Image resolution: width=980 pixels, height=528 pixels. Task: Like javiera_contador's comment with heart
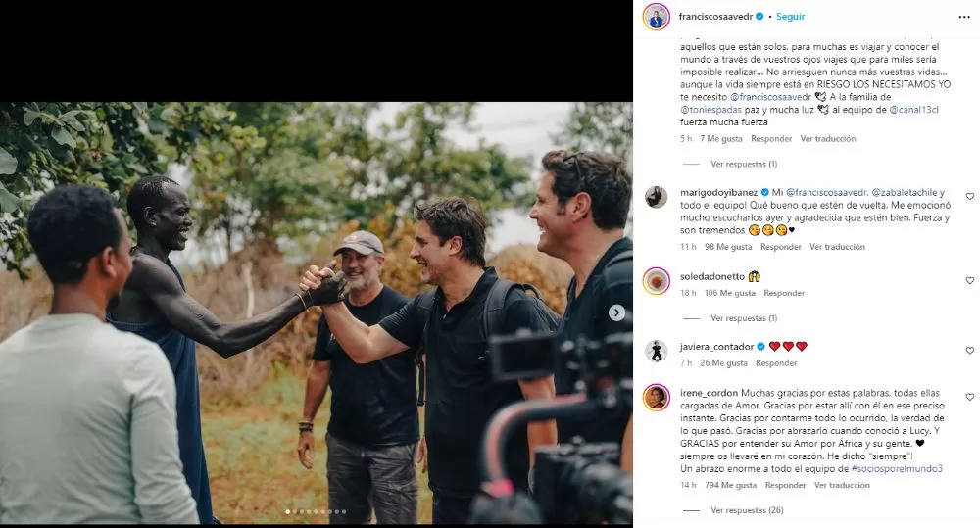pyautogui.click(x=970, y=350)
